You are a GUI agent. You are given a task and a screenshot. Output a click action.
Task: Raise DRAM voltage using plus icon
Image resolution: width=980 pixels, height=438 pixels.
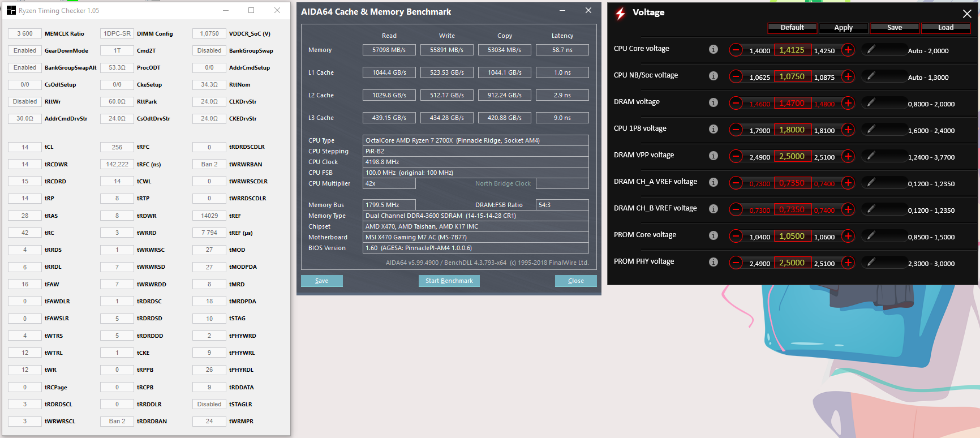click(x=848, y=104)
